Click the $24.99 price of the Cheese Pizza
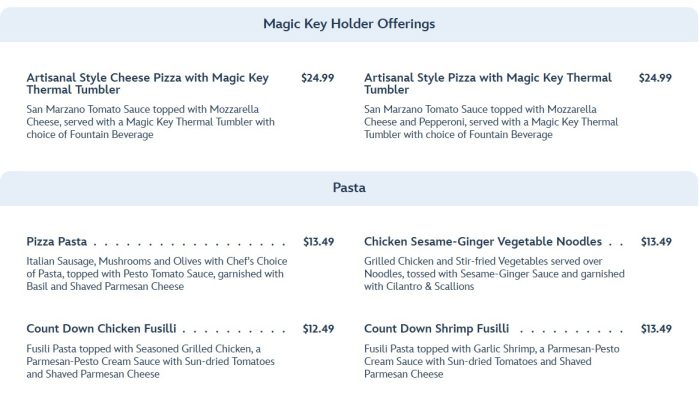The image size is (700, 401). coord(318,78)
